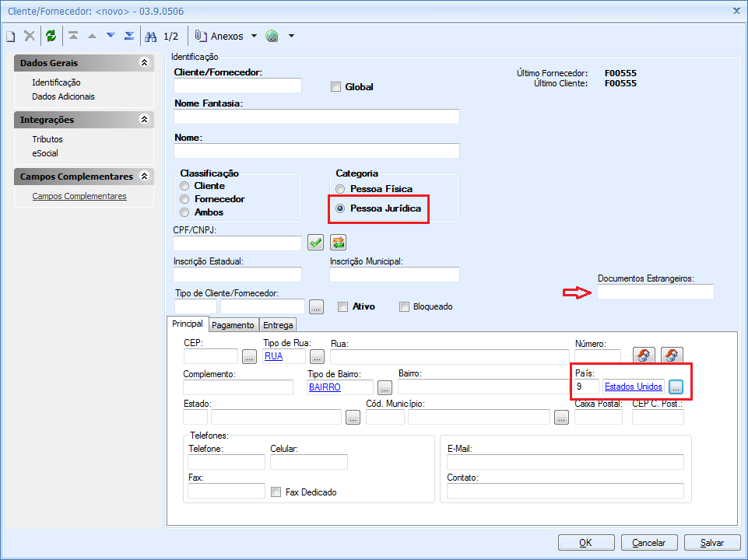Open Tipo de Cliente/Fornecedor lookup button
748x560 pixels.
click(316, 306)
